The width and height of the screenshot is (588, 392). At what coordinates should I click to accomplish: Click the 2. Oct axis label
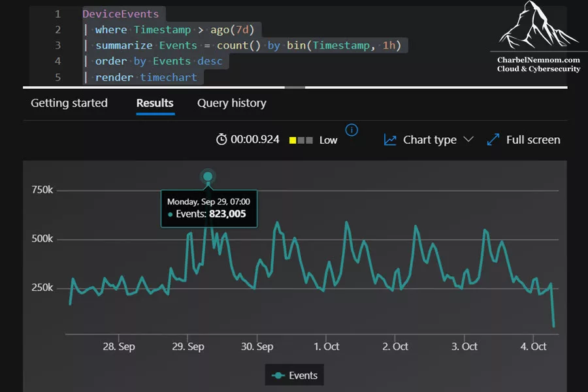tap(395, 346)
